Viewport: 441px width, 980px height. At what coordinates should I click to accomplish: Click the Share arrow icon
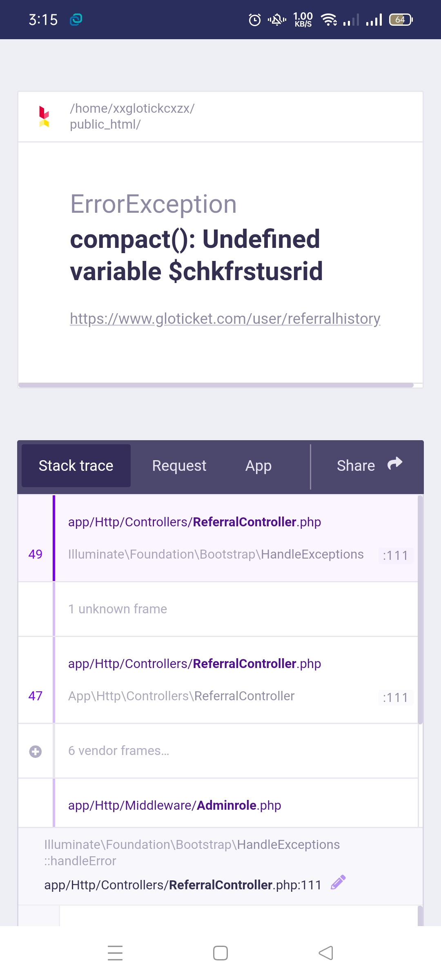tap(395, 463)
